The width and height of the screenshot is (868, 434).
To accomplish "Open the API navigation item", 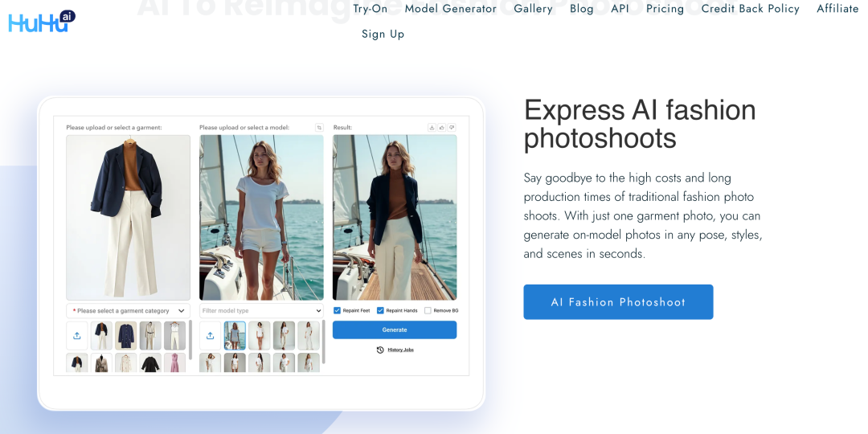I will pos(620,9).
